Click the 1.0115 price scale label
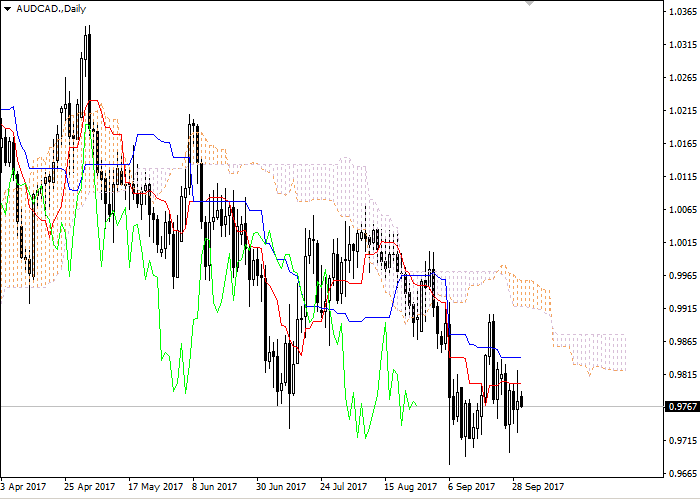Image resolution: width=700 pixels, height=500 pixels. tap(683, 177)
